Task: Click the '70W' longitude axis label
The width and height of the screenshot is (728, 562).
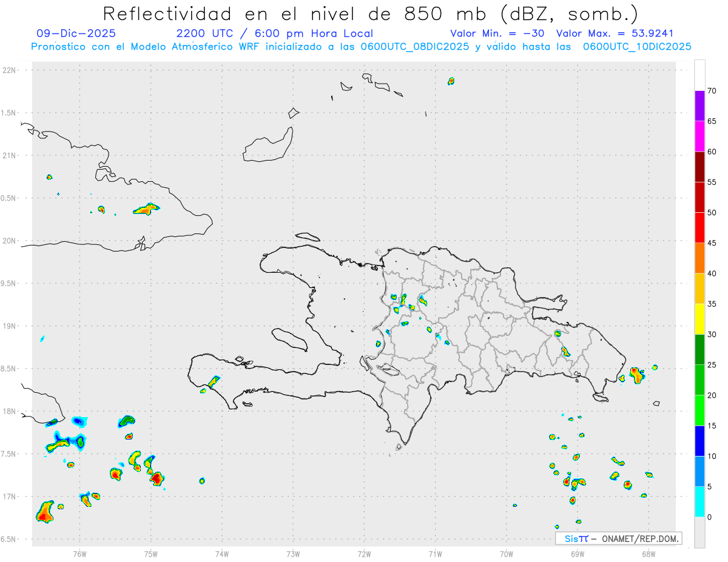Action: (507, 554)
